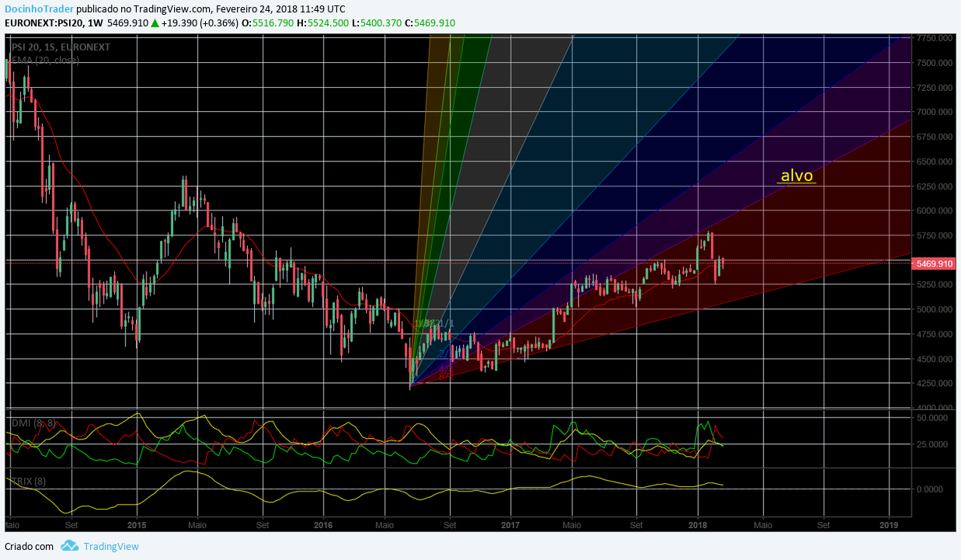Click the high value 'H:5524.500'
The image size is (961, 560).
[323, 23]
